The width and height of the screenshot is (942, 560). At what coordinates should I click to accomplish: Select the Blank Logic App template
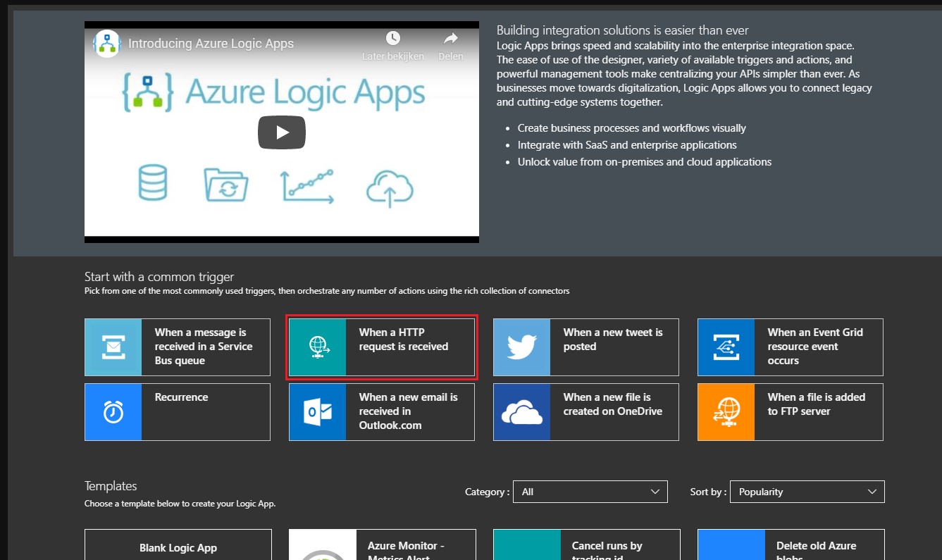pos(178,545)
